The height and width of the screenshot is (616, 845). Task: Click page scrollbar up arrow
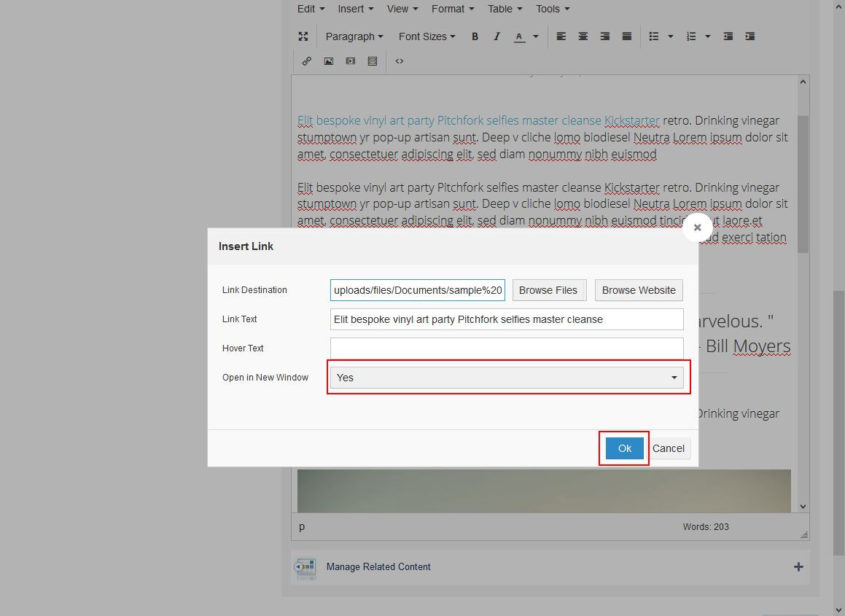[x=838, y=8]
